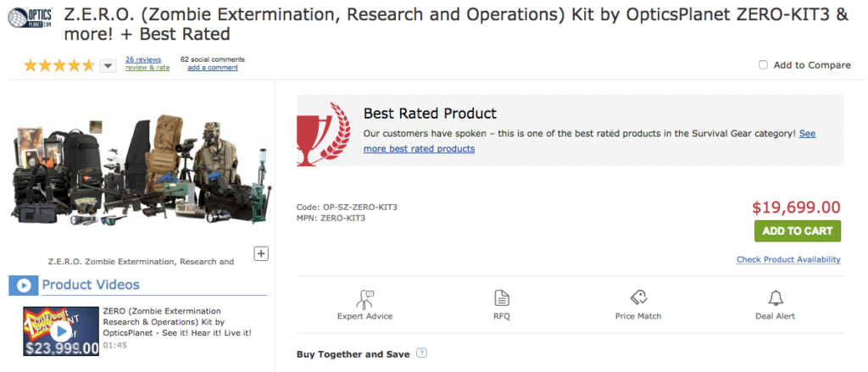Open the ZERO Kit video title link
Viewport: 868px width, 372px height.
pos(177,322)
